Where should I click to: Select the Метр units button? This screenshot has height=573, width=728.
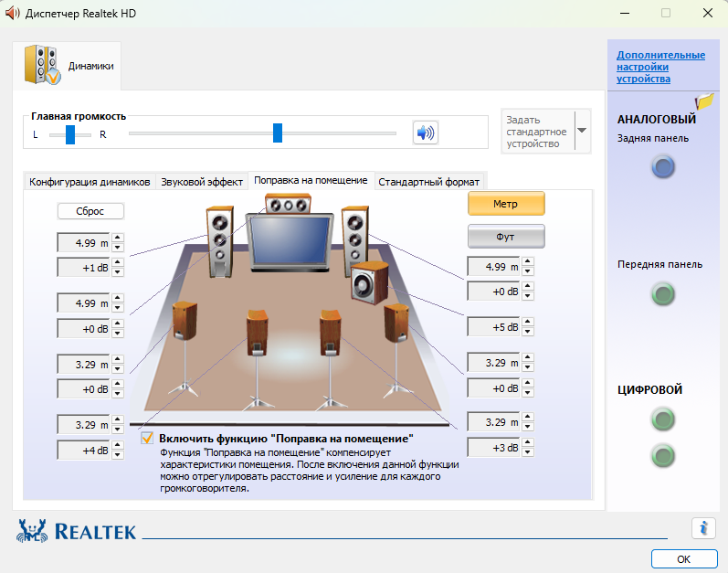[506, 204]
